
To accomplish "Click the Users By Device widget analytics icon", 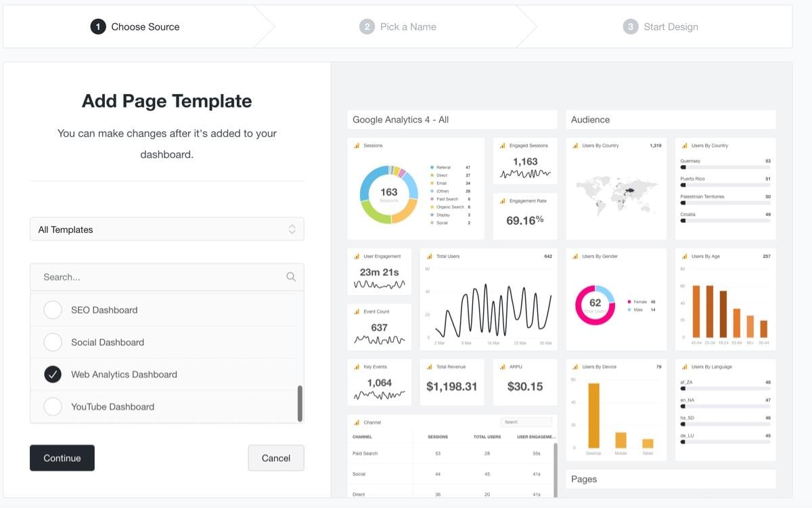I will tap(575, 367).
